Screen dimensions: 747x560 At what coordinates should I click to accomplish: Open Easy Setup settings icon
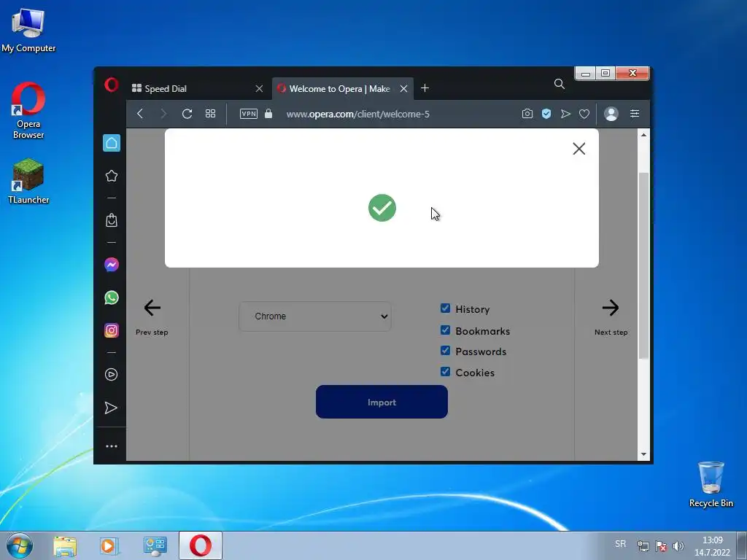[x=635, y=113]
